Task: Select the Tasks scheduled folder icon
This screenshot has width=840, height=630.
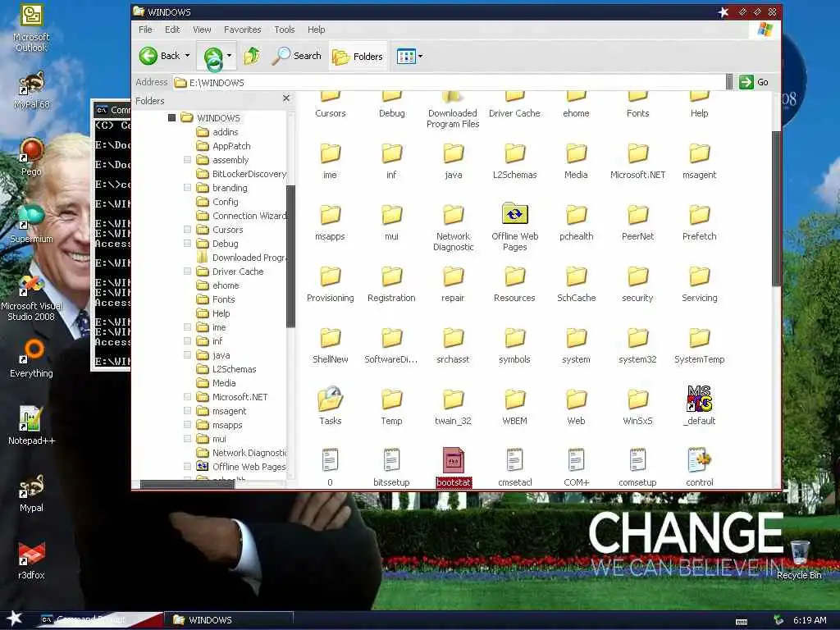Action: point(330,399)
